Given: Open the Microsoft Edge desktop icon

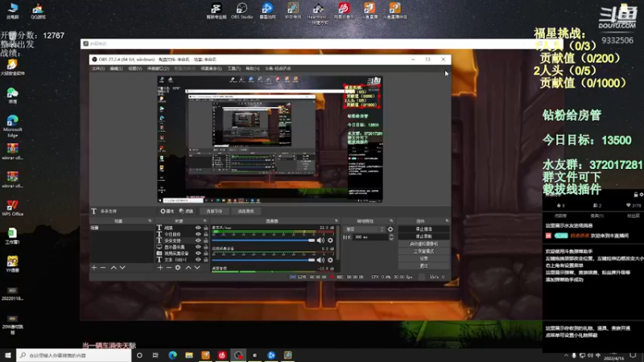Looking at the screenshot, I should [x=12, y=126].
